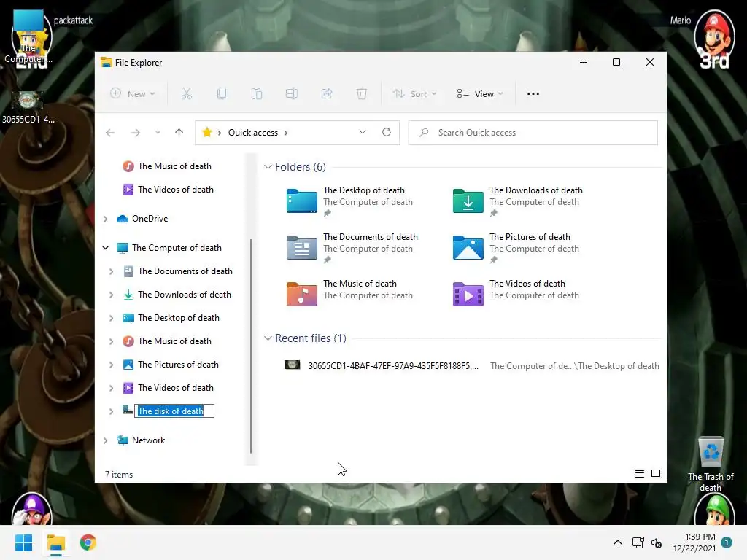Go up one level with up arrow
The width and height of the screenshot is (747, 560).
coord(179,133)
